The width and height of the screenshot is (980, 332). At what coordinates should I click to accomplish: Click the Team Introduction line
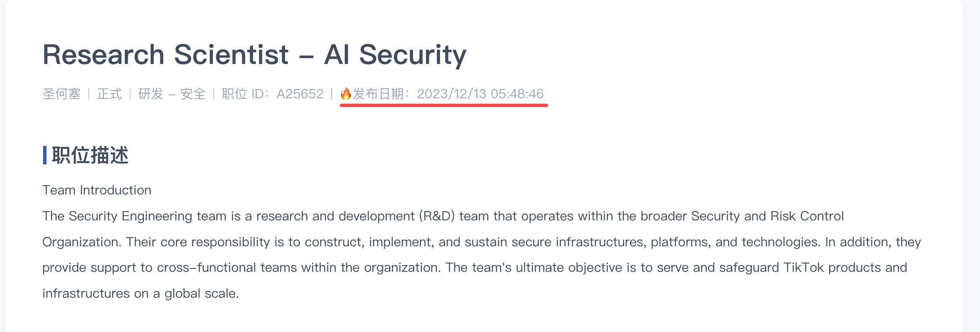[x=97, y=190]
